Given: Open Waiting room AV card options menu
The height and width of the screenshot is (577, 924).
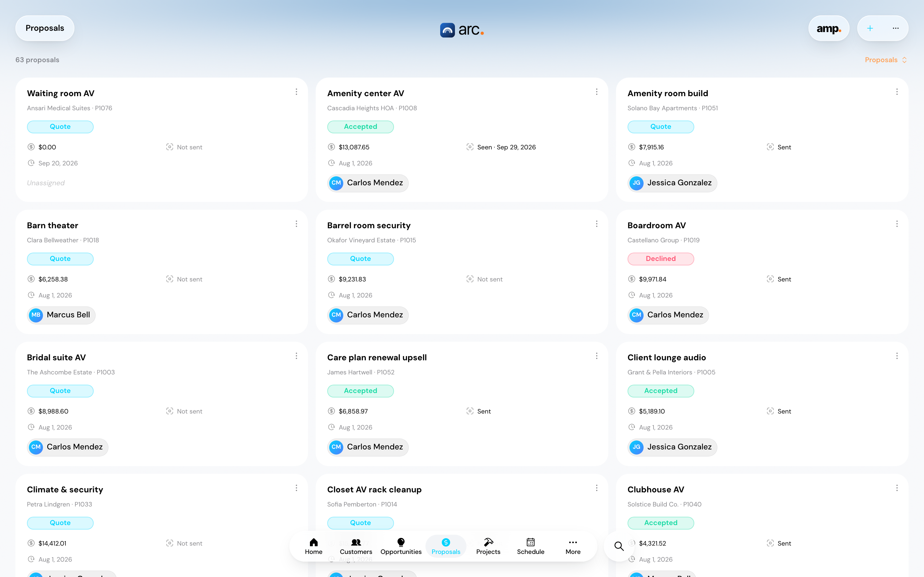Looking at the screenshot, I should coord(296,92).
